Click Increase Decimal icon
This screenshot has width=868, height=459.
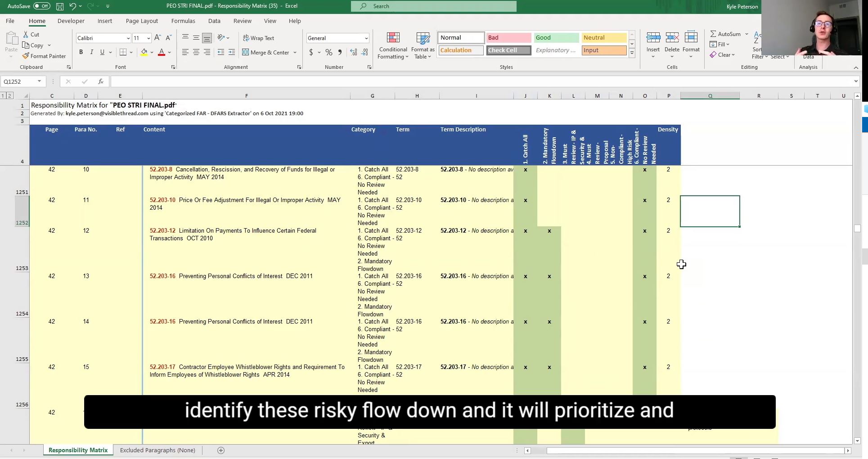point(353,52)
